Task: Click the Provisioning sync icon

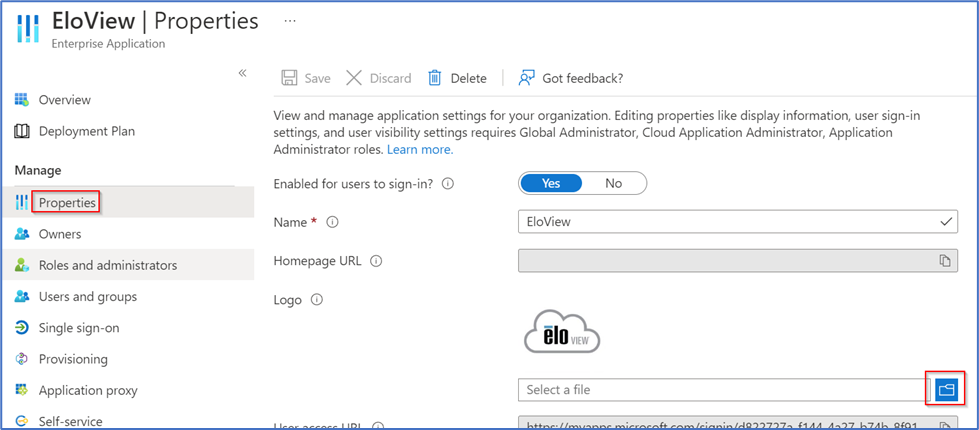Action: click(x=22, y=359)
